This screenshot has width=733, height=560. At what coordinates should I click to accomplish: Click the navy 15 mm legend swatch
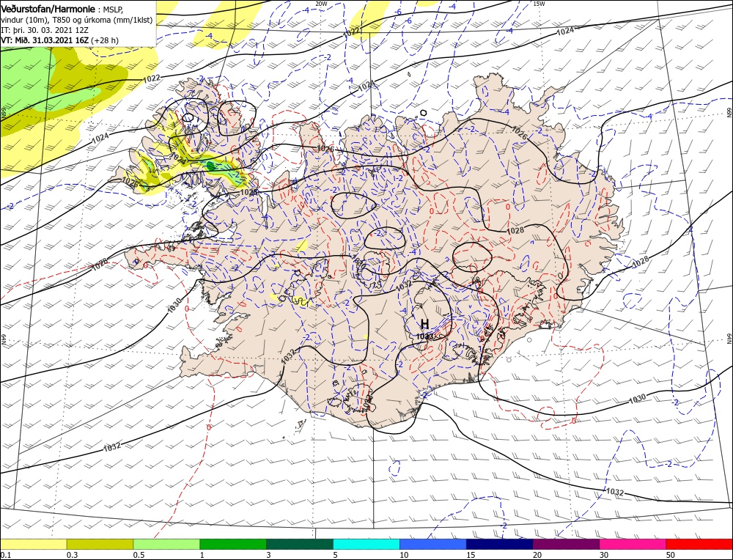[x=500, y=544]
